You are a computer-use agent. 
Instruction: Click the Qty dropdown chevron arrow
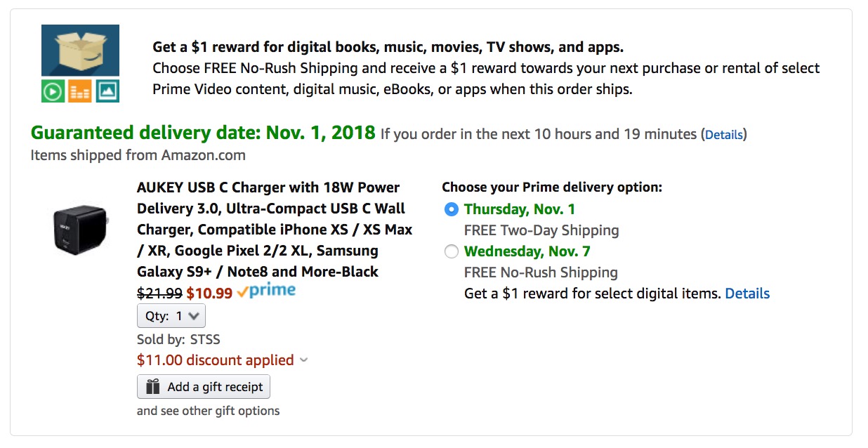pos(195,316)
